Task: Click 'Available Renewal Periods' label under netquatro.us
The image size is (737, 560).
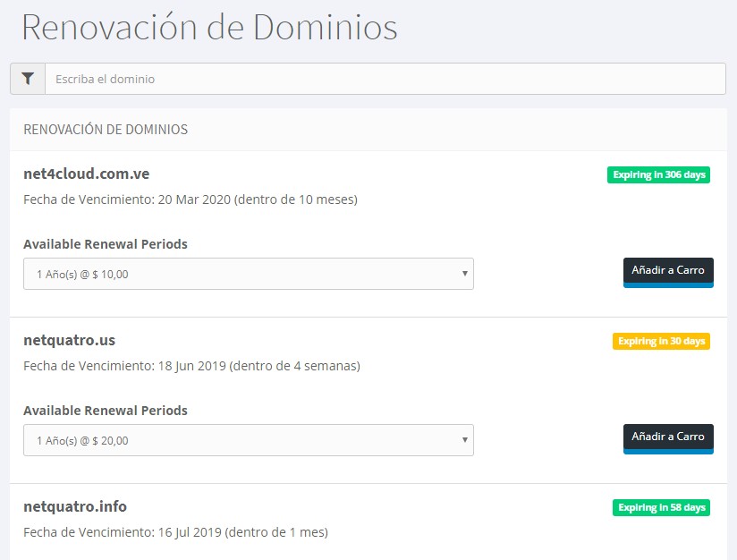Action: [106, 411]
